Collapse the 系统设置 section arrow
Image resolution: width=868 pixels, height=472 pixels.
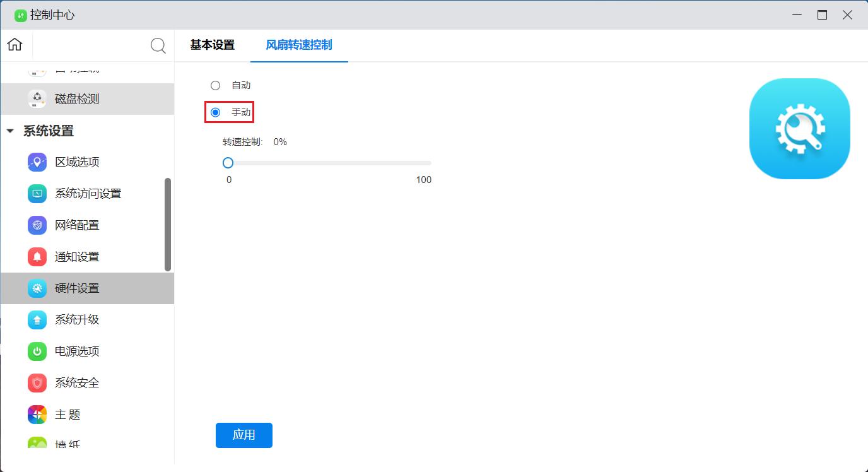click(10, 131)
